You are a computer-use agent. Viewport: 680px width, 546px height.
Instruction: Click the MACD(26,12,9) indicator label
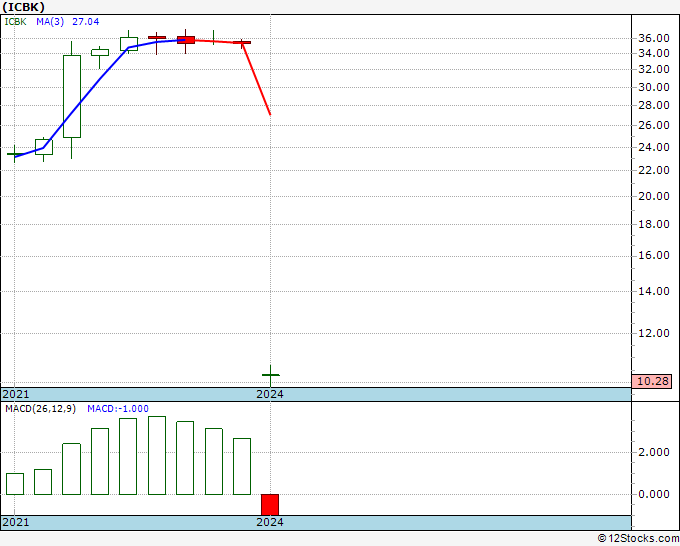pyautogui.click(x=40, y=409)
